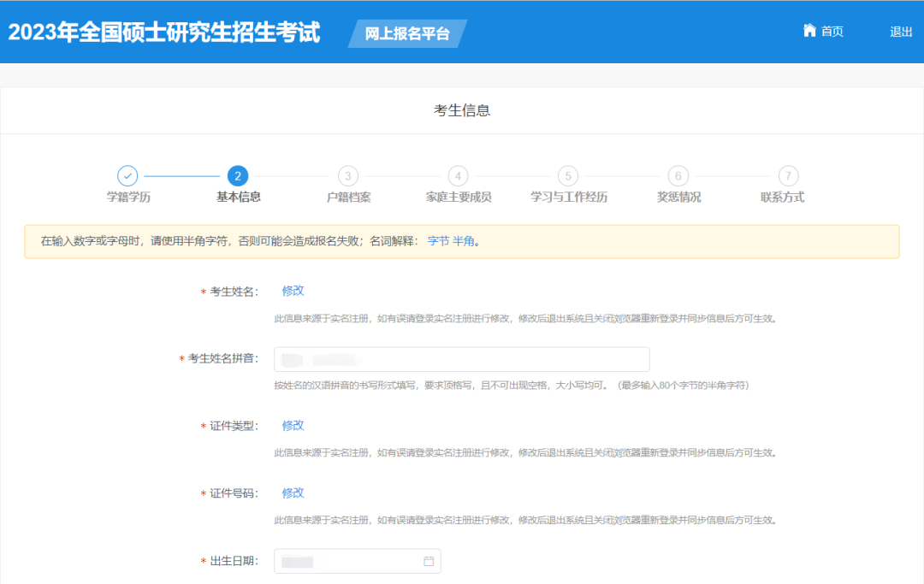Select the 奖惩情况 step label
The width and height of the screenshot is (924, 584).
[678, 198]
